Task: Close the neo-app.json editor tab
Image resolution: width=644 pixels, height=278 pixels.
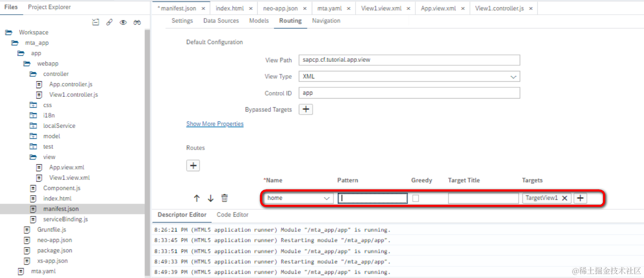Action: (305, 8)
